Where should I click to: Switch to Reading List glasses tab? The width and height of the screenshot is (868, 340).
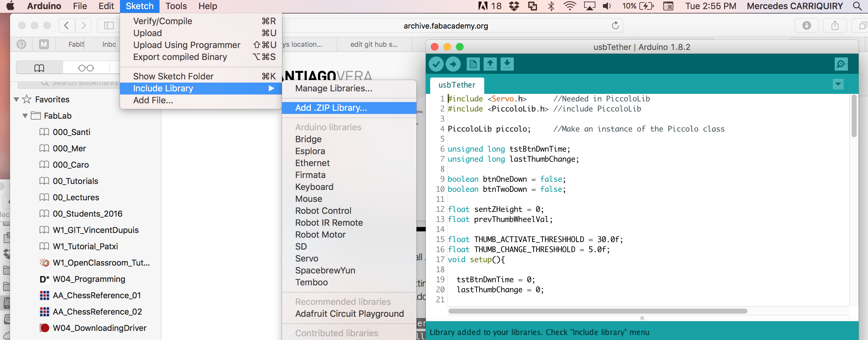[86, 68]
